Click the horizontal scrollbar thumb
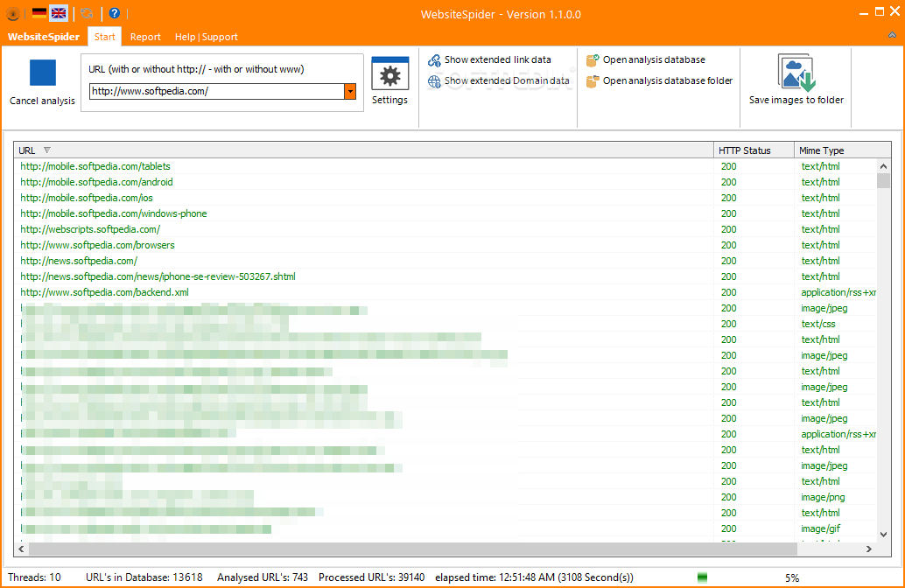 pyautogui.click(x=412, y=549)
